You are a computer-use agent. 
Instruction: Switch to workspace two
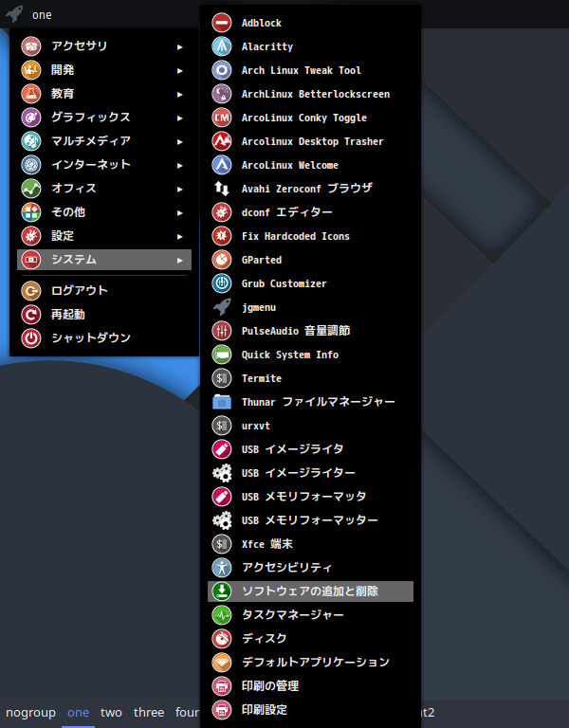[x=111, y=712]
